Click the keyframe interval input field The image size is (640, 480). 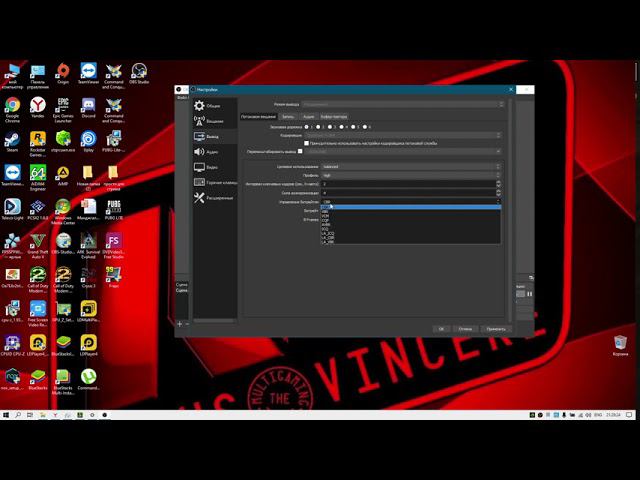point(408,184)
